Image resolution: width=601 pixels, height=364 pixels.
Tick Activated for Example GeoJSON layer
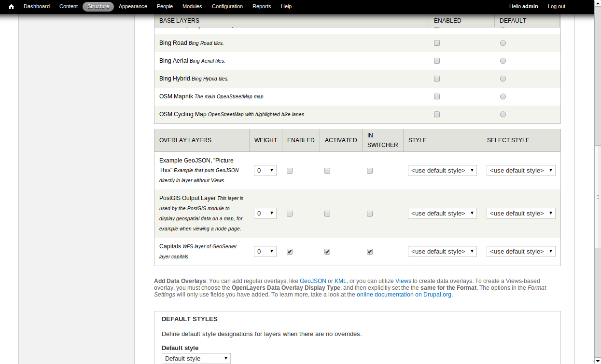point(327,171)
